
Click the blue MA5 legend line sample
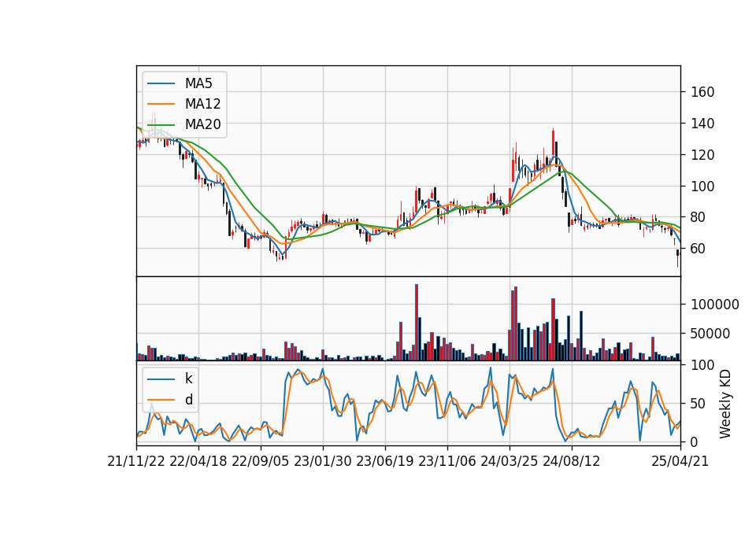point(161,83)
